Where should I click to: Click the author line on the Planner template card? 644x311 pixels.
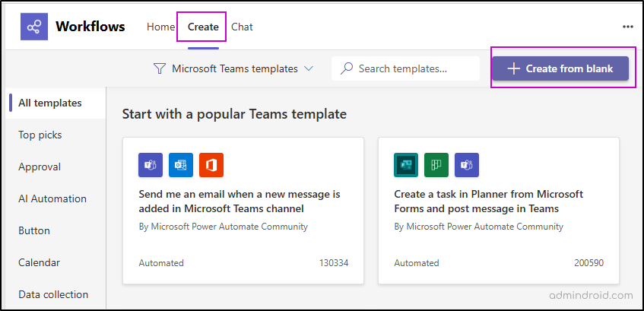tap(478, 227)
